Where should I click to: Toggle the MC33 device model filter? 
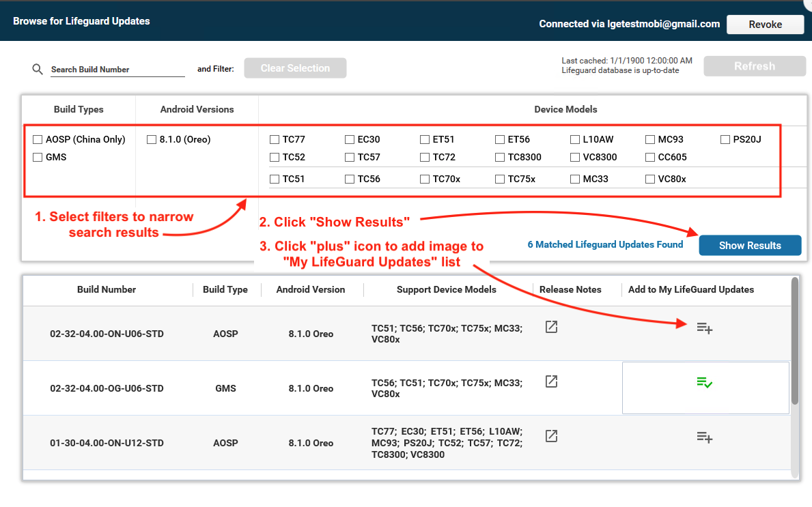coord(575,179)
